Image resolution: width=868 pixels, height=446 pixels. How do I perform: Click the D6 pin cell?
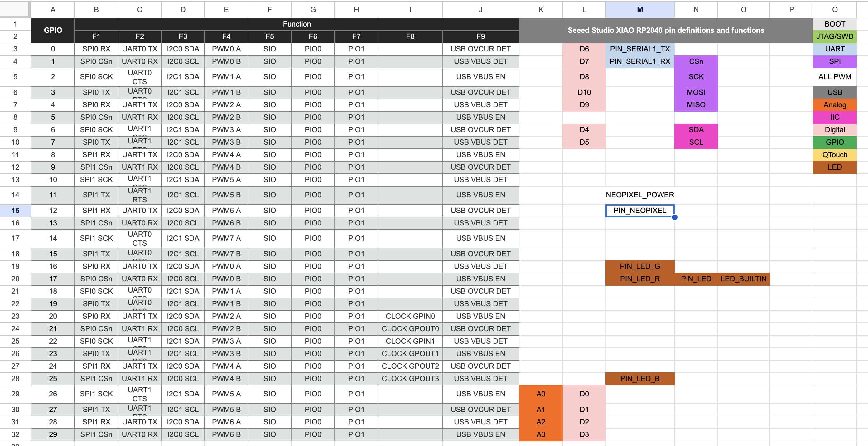tap(584, 49)
